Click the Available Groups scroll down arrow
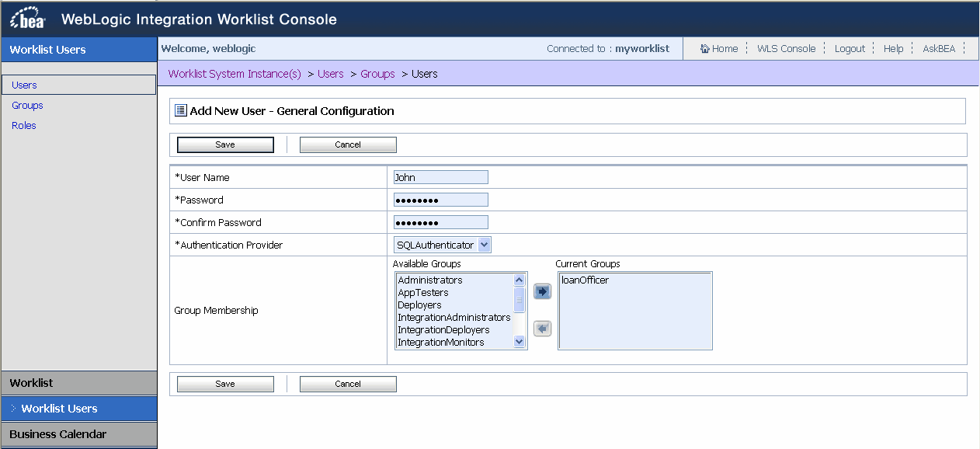Image resolution: width=980 pixels, height=449 pixels. tap(520, 342)
